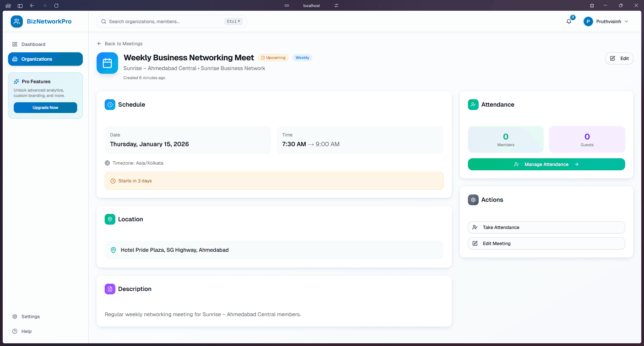Viewport: 644px width, 346px height.
Task: Click the clock icon on the Schedule card
Action: point(110,104)
